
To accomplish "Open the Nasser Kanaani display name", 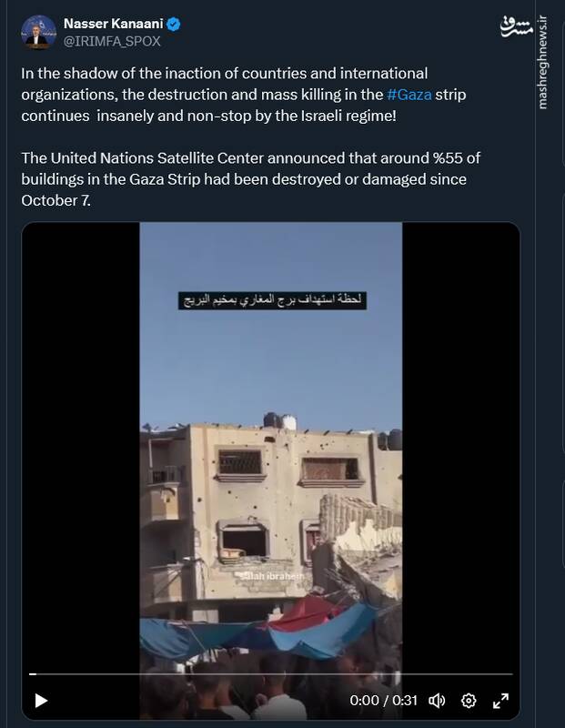I will click(x=114, y=24).
